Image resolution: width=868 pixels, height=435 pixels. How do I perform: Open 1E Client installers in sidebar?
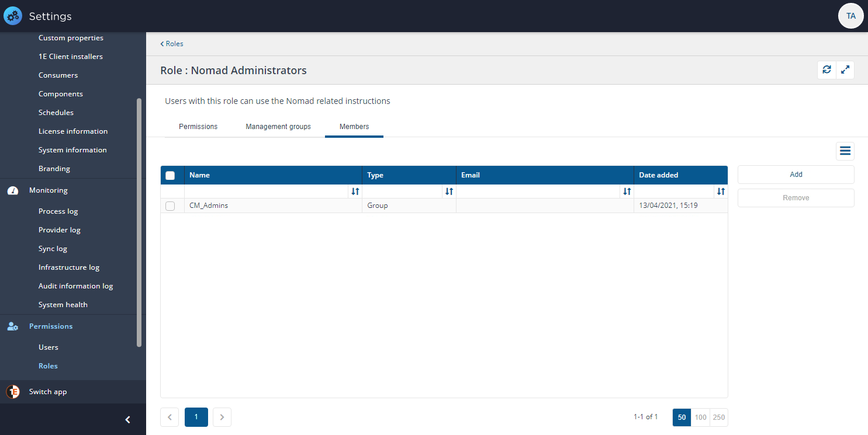point(71,57)
